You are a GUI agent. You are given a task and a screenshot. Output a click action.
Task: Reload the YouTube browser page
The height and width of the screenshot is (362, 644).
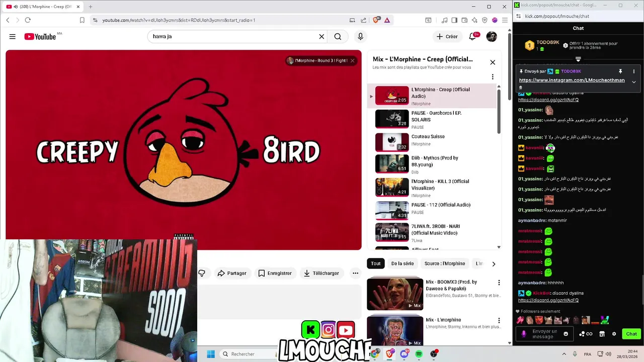pos(28,20)
